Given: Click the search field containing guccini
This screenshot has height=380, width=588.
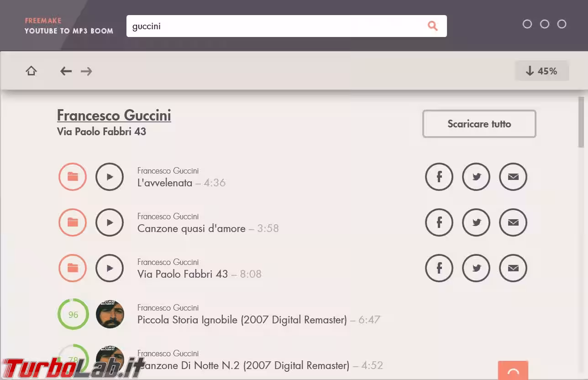Looking at the screenshot, I should pos(287,26).
